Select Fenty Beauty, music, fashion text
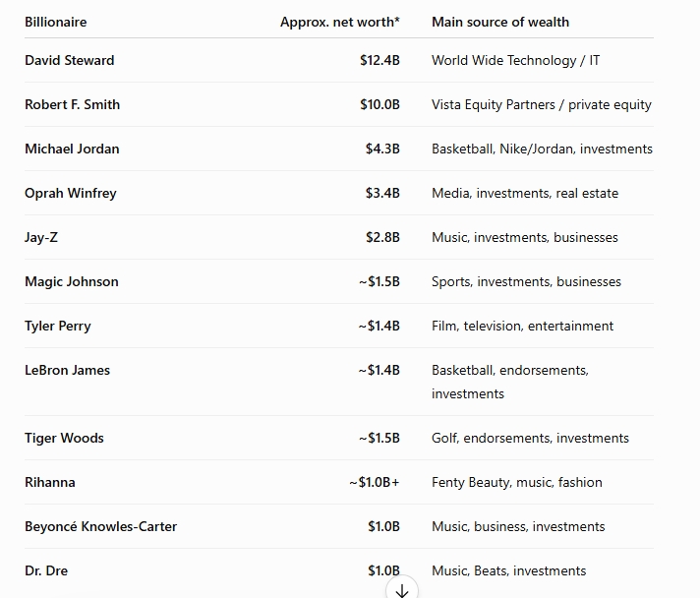Screen dimensions: 700x598 (517, 482)
